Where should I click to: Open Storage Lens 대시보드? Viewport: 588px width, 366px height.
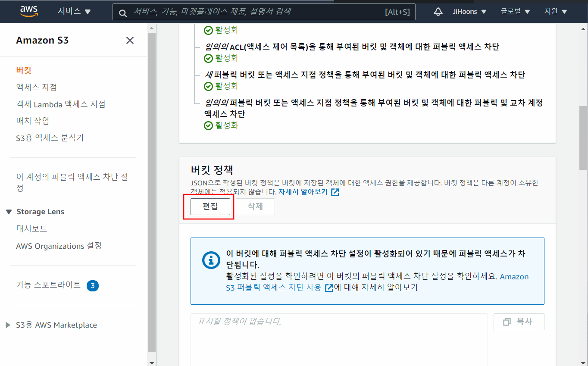[x=32, y=228]
